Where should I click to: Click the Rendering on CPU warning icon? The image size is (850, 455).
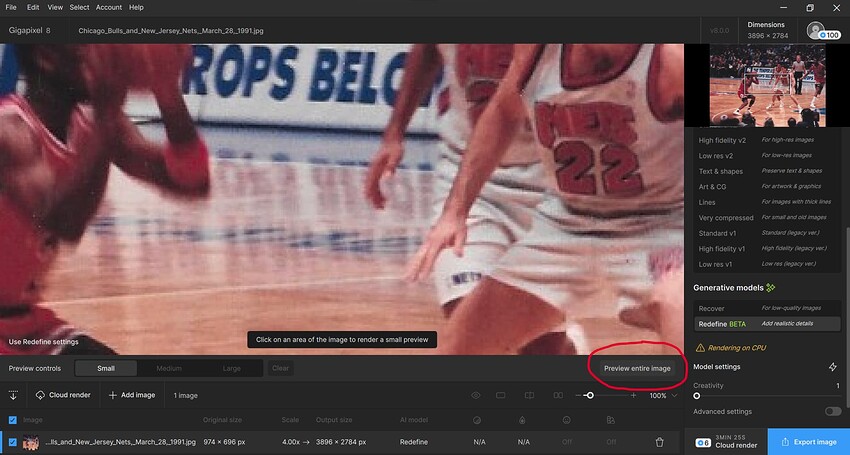click(700, 348)
